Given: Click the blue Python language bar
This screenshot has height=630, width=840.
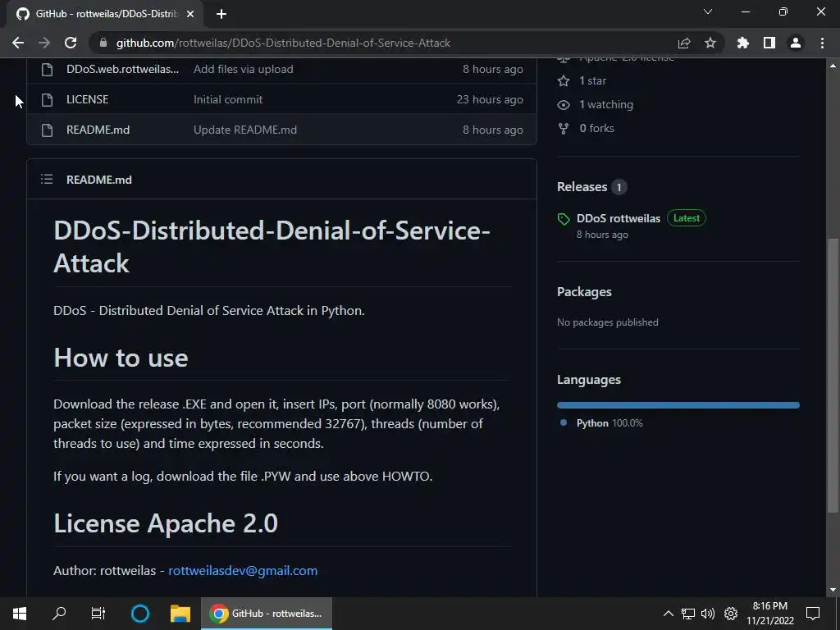Looking at the screenshot, I should tap(678, 405).
